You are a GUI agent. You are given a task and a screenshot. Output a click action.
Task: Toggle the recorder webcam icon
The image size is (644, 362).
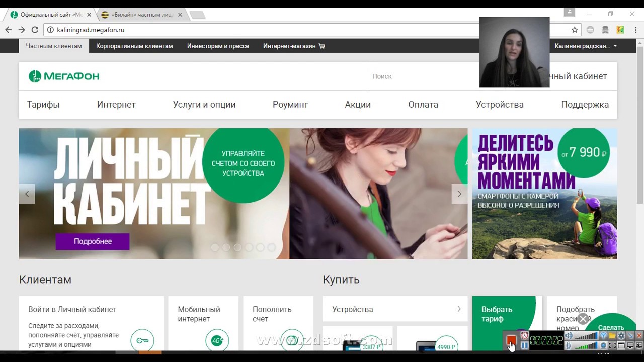[x=603, y=345]
